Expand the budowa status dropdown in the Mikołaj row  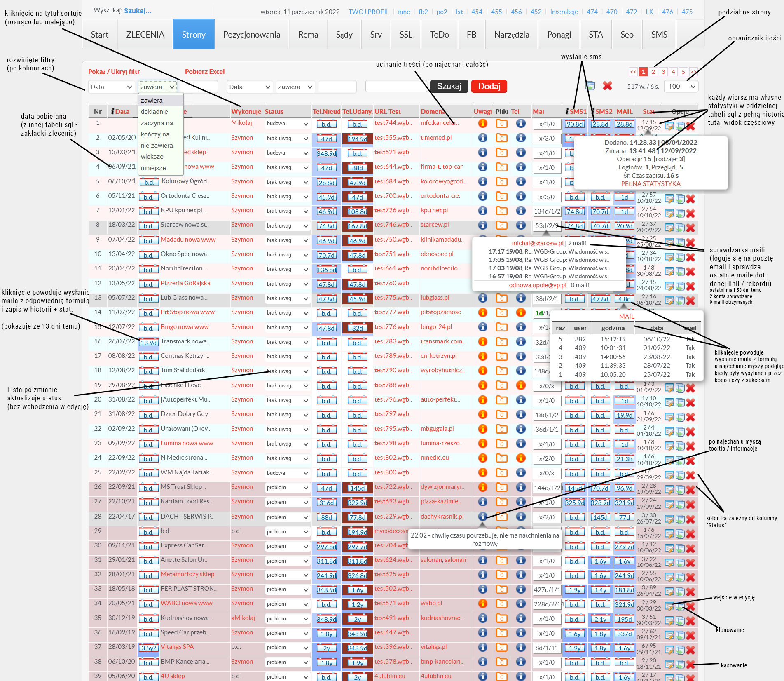pyautogui.click(x=287, y=124)
